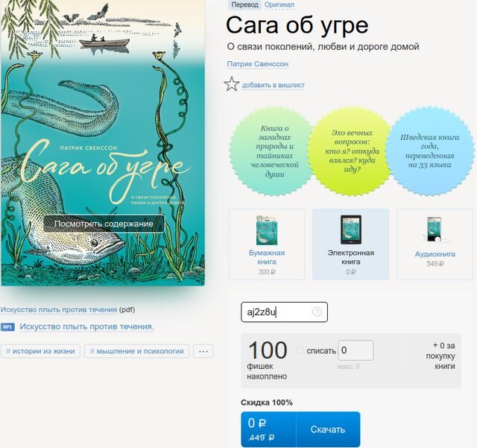
Task: Click the MP3 file badge icon
Action: [x=7, y=327]
